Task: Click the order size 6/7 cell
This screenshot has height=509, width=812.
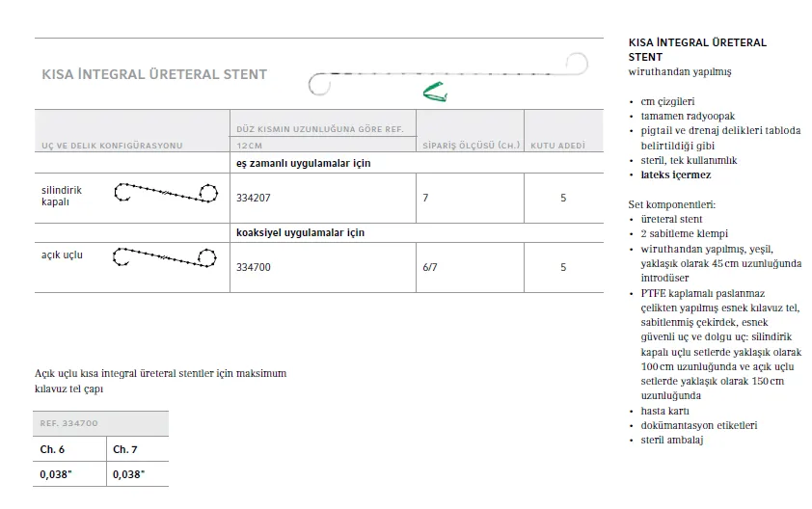Action: point(432,267)
